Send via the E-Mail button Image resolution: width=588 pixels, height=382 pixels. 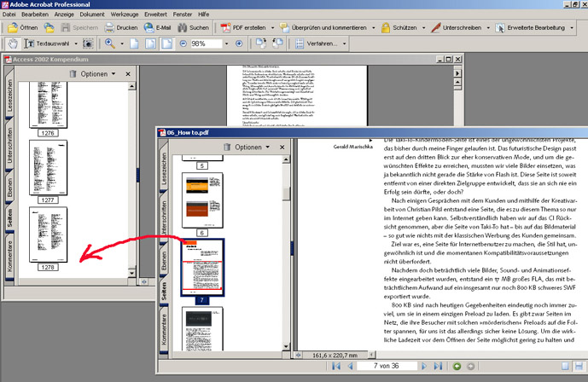pyautogui.click(x=158, y=28)
